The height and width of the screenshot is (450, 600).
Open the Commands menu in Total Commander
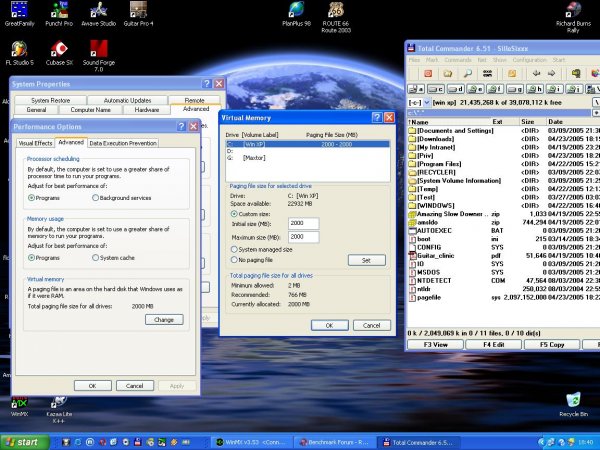tap(458, 60)
